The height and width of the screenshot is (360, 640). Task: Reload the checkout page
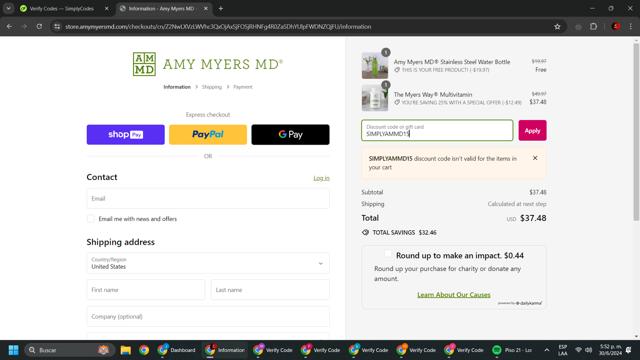click(39, 27)
